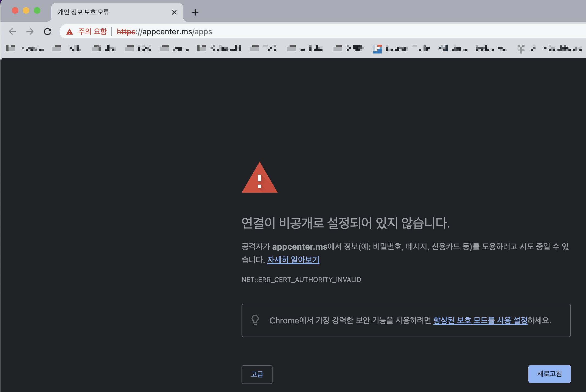The width and height of the screenshot is (586, 392).
Task: Click the forward navigation arrow
Action: [30, 32]
